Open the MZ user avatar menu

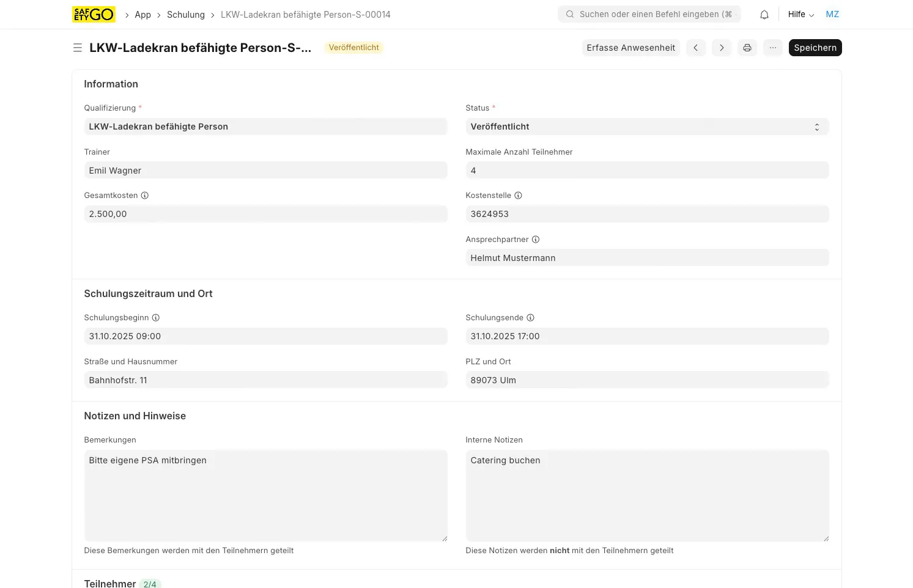pos(832,13)
